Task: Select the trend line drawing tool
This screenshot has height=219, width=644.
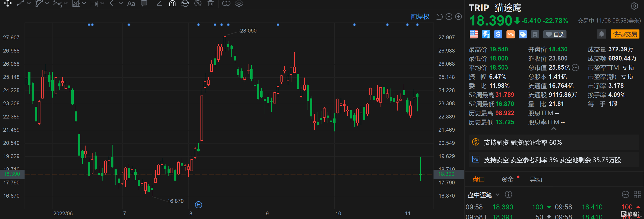Action: click(20, 3)
